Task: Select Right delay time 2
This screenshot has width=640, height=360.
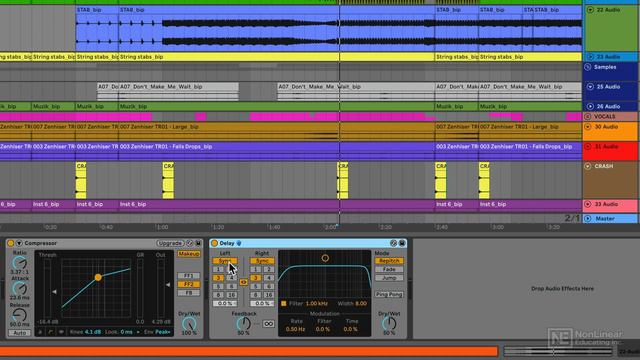Action: tap(269, 269)
